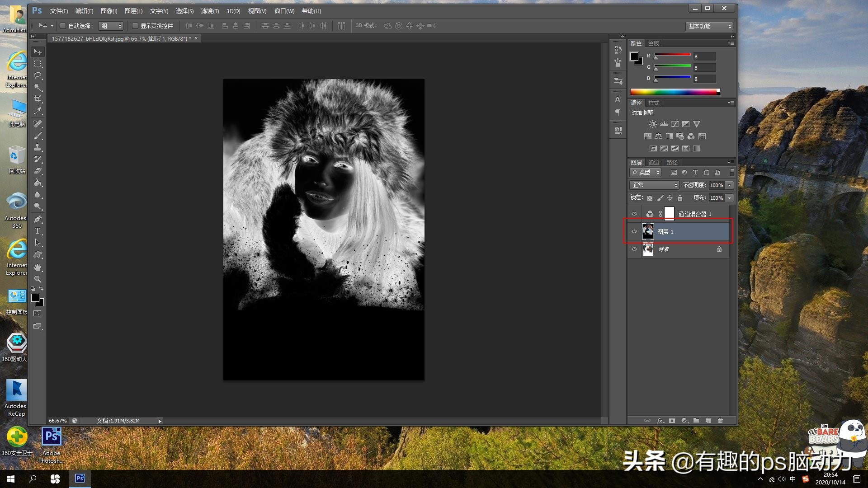Enable the 显示变换控件 checkbox

click(135, 26)
